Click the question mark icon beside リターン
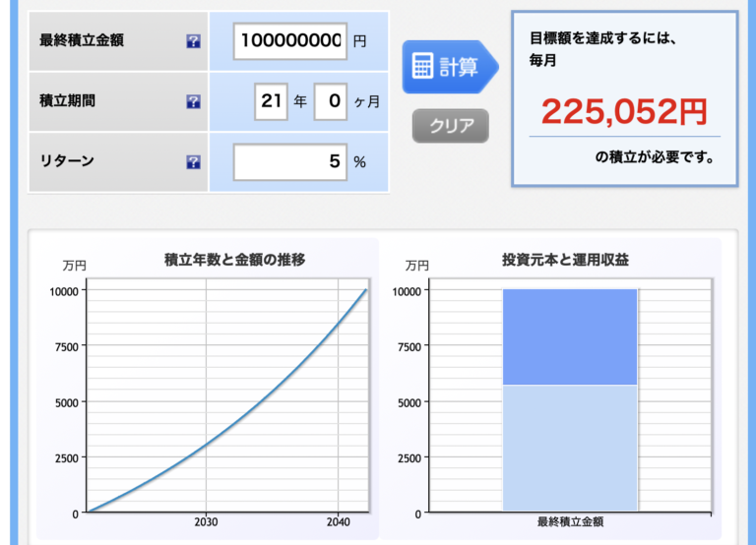 pyautogui.click(x=193, y=162)
